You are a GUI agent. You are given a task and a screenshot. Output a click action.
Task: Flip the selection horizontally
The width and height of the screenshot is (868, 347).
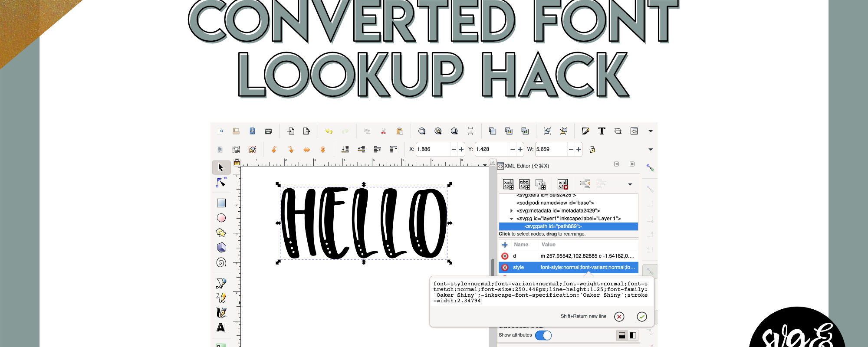point(306,149)
